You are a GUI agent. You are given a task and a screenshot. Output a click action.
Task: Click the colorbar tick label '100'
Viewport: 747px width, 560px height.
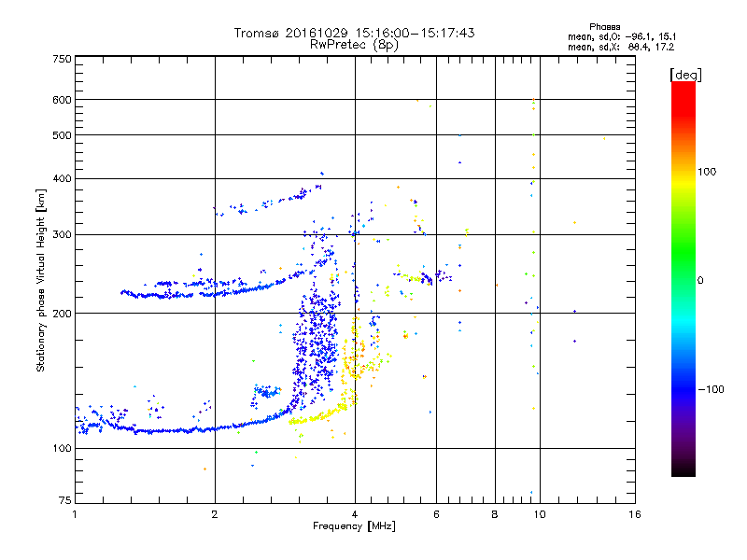tap(707, 172)
